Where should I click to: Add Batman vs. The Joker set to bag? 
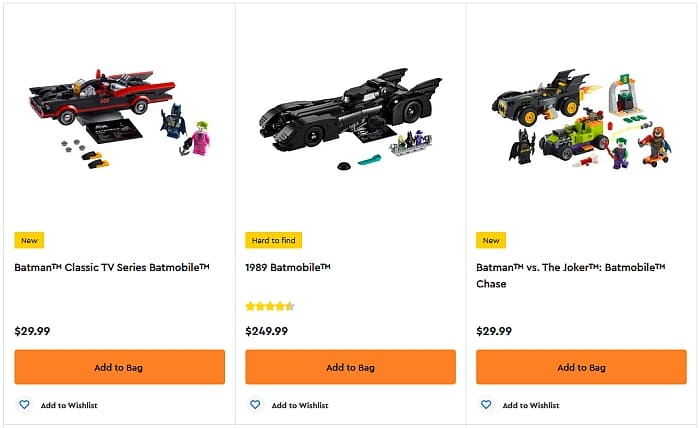click(581, 367)
